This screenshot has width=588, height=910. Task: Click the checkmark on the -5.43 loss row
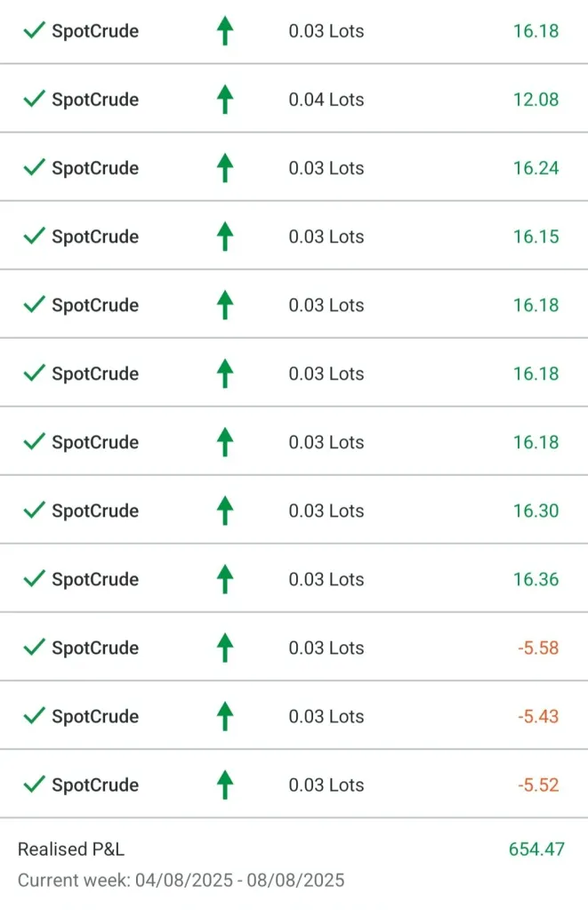(34, 716)
